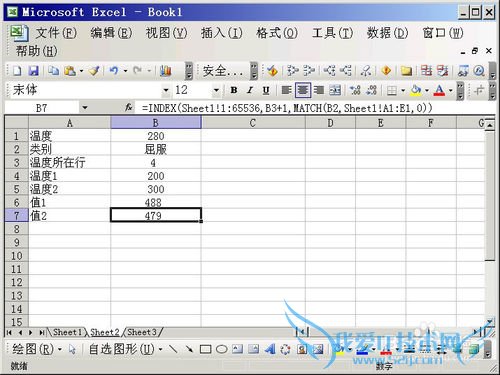Toggle Align Left

point(286,90)
